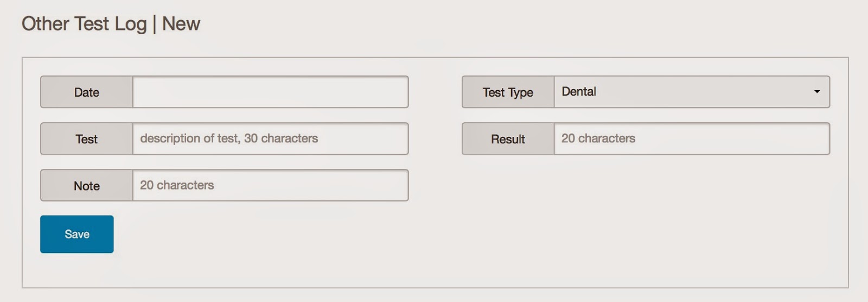Click into the Note input field
Image resolution: width=868 pixels, height=302 pixels.
[x=270, y=185]
